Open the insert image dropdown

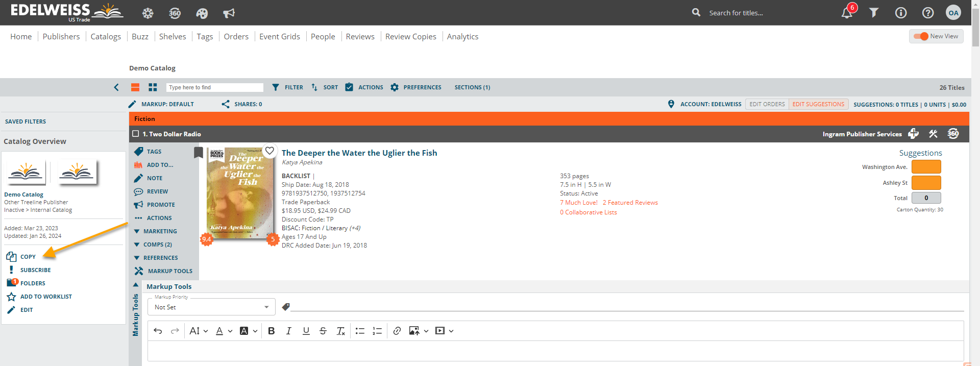coord(419,331)
